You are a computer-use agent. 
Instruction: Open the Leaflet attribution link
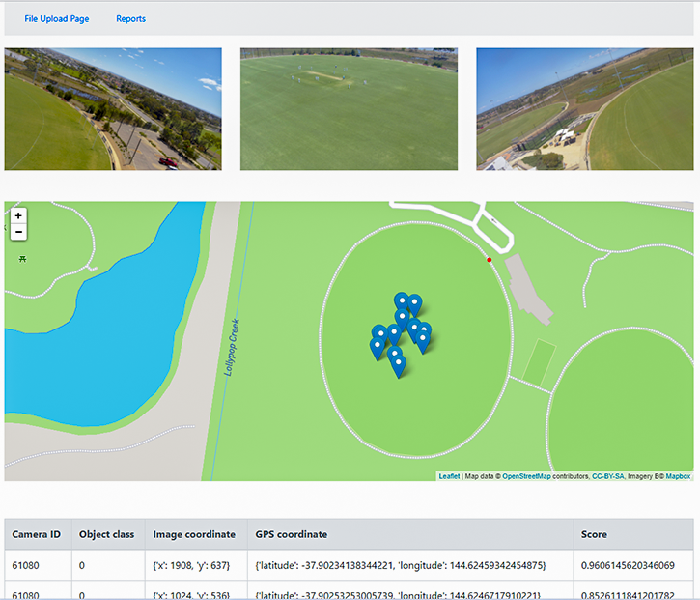[449, 476]
